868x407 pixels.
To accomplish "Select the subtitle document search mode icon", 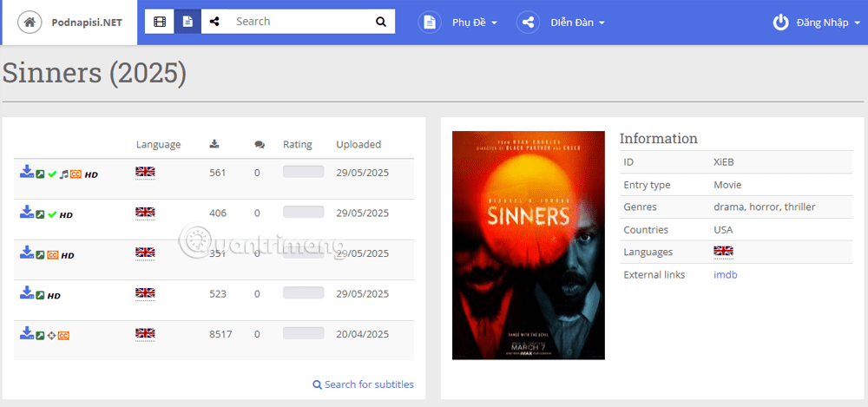I will pos(187,22).
